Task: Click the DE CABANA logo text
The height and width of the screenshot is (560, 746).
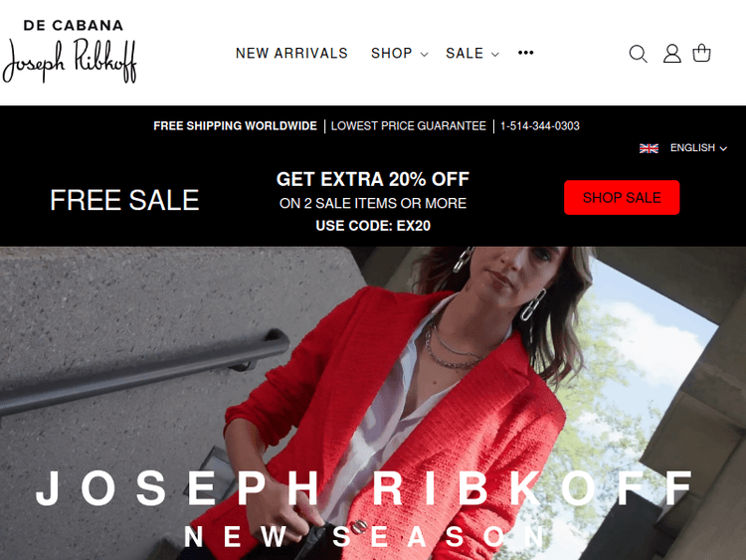Action: pos(74,26)
